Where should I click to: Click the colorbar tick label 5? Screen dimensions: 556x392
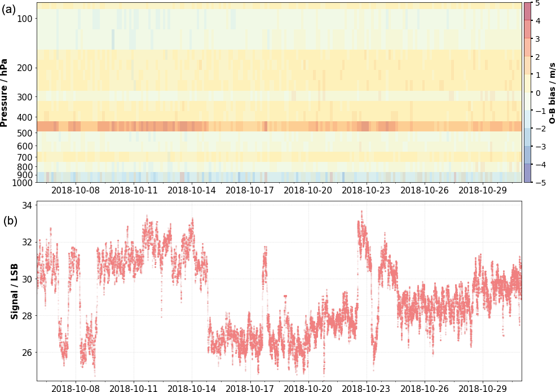[537, 3]
